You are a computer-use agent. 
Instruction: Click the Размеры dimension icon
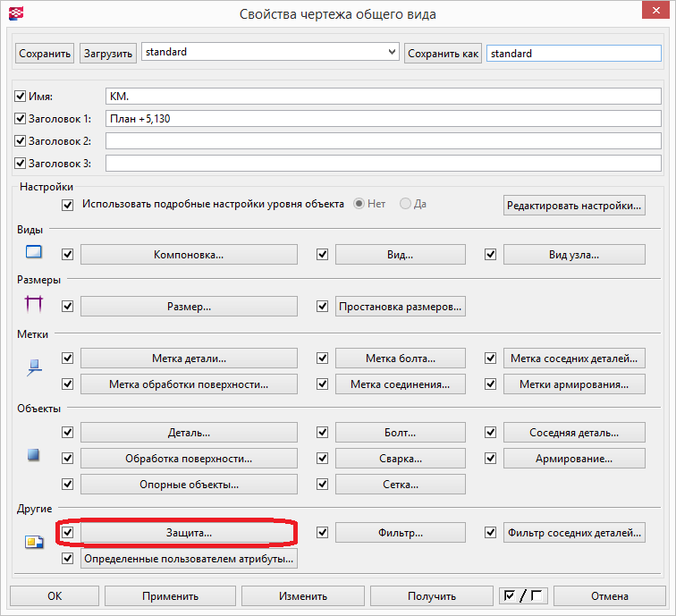coord(34,306)
